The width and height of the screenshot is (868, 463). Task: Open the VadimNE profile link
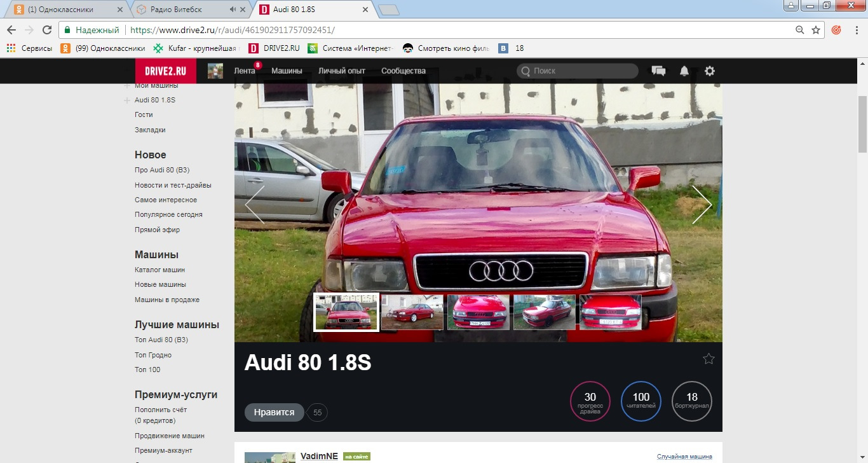click(319, 456)
